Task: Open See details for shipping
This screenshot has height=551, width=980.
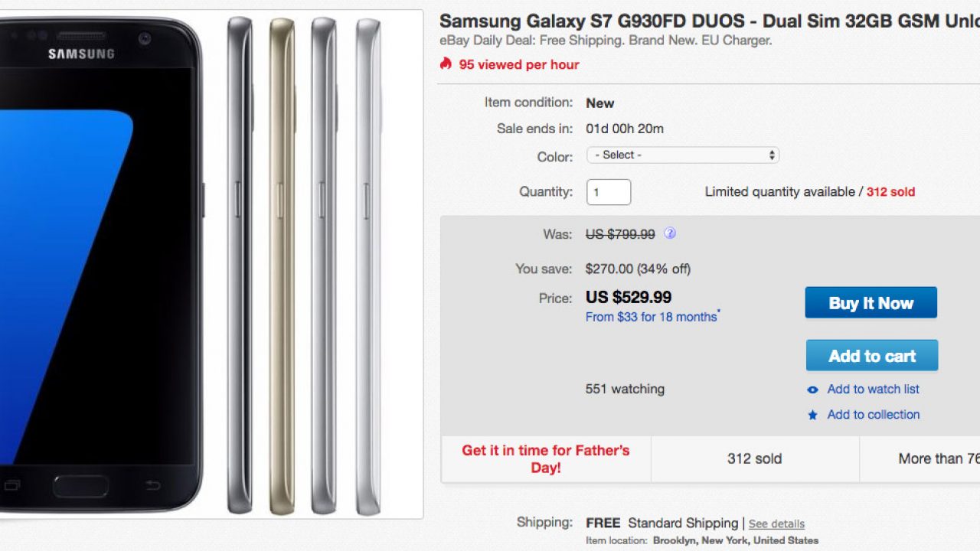Action: click(776, 524)
